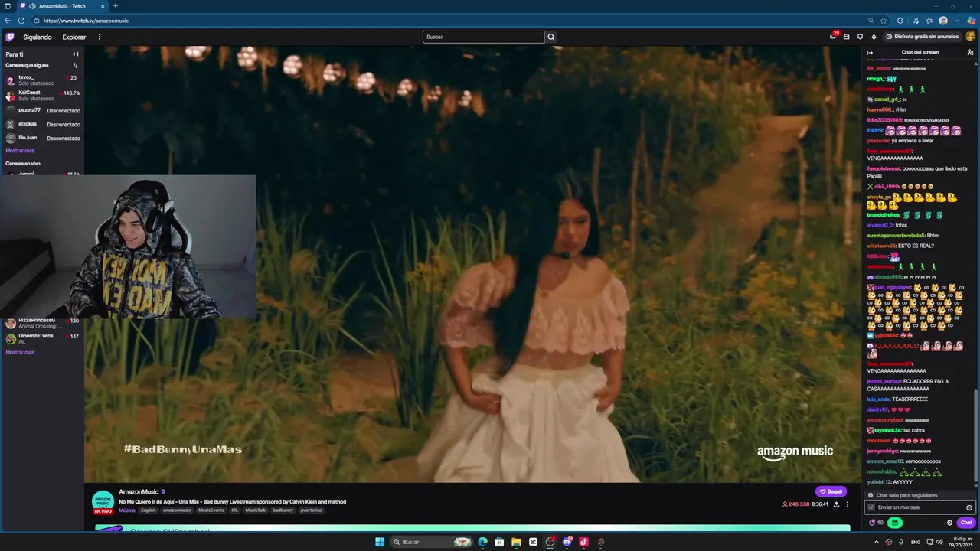The width and height of the screenshot is (980, 551).
Task: Select the puertorico tag
Action: click(311, 510)
